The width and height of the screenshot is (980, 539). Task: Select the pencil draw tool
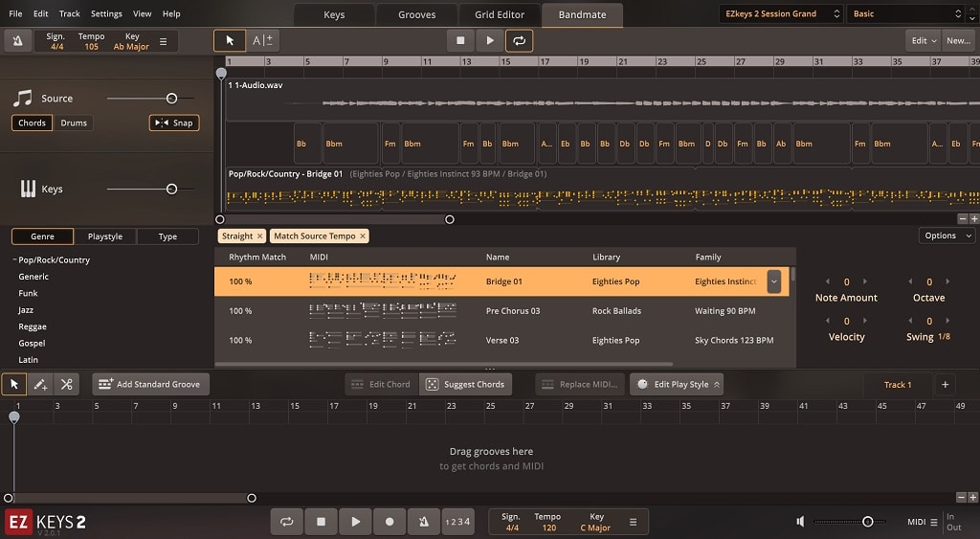click(40, 385)
